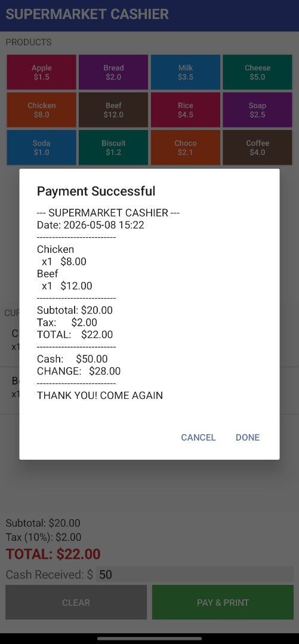Choose the Cheese $5.0 tile
This screenshot has width=299, height=644.
[257, 72]
